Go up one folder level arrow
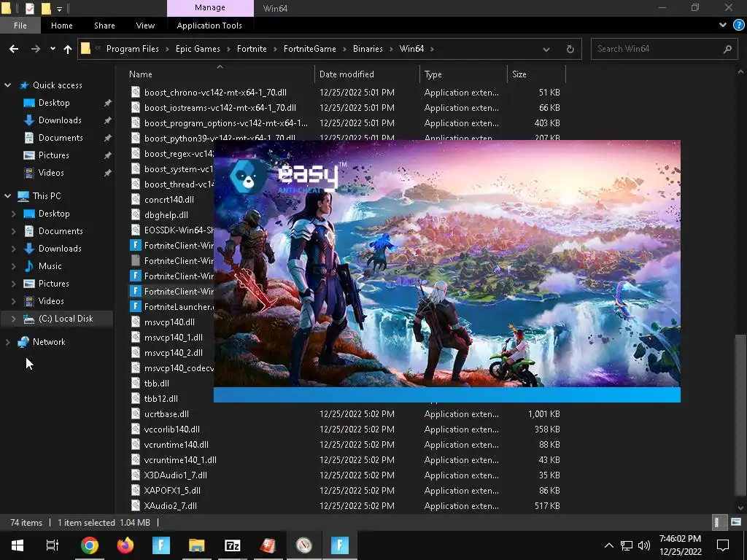The image size is (747, 560). (x=68, y=49)
